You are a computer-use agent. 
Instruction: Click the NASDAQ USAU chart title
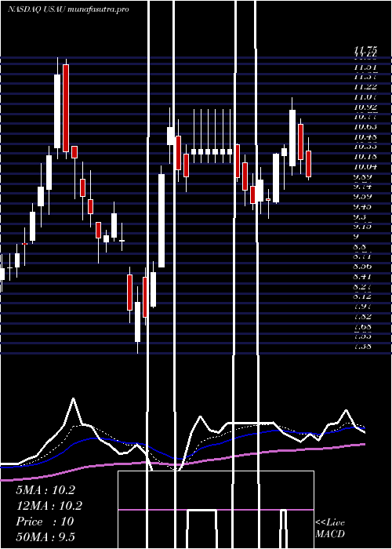68,9
